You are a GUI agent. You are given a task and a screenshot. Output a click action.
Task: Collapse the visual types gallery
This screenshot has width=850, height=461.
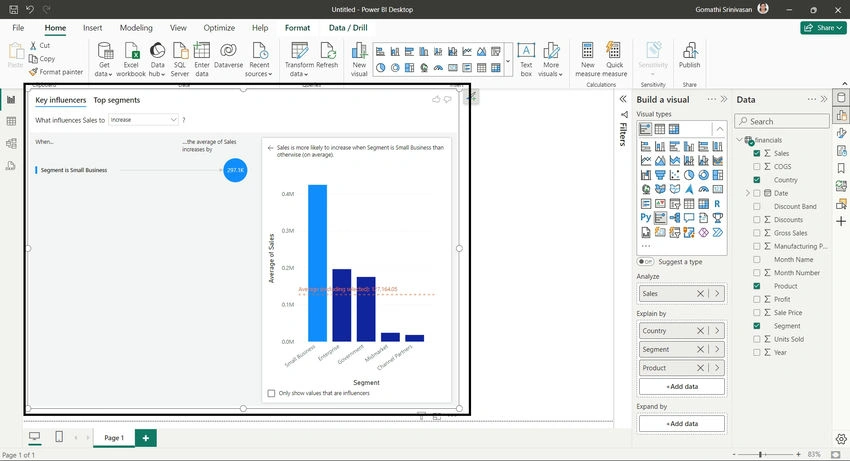tap(719, 129)
